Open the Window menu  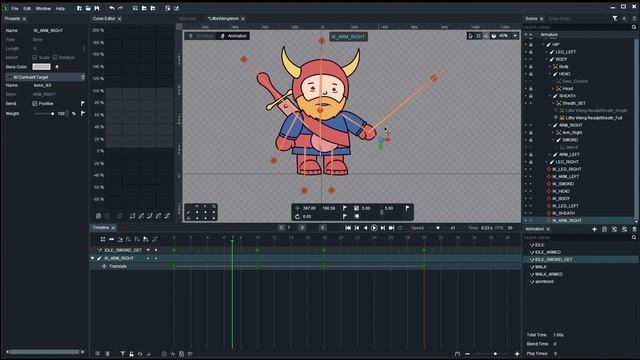coord(43,8)
